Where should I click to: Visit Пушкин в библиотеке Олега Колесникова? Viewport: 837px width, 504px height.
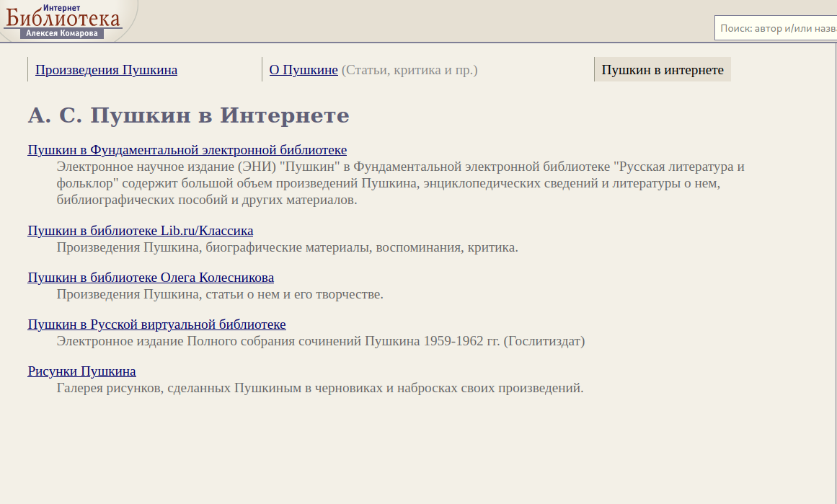[x=151, y=278]
